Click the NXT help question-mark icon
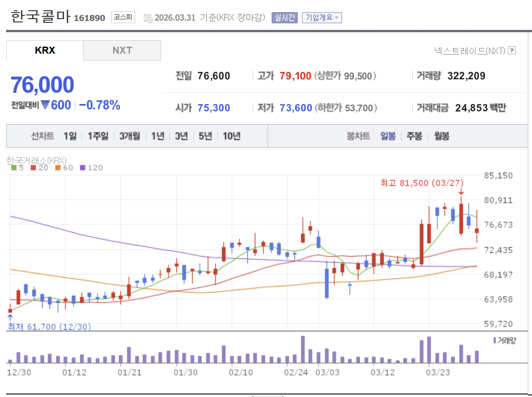Viewport: 532px width, 397px height. 512,50
